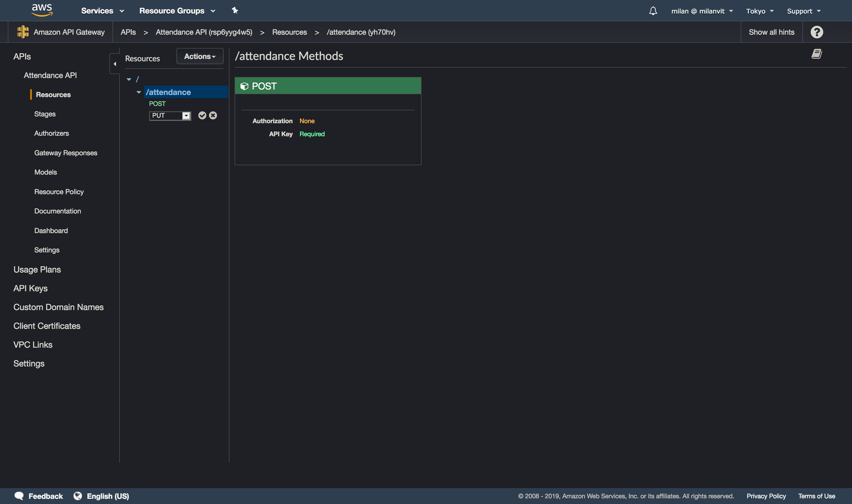Select the POST method in resource tree

point(157,104)
